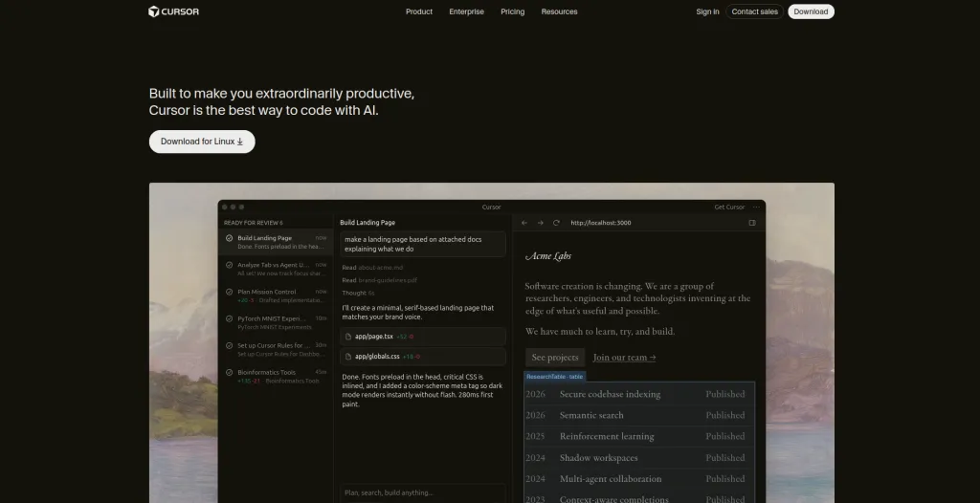The image size is (980, 503).
Task: Expand the Thought 6s step
Action: click(x=358, y=293)
